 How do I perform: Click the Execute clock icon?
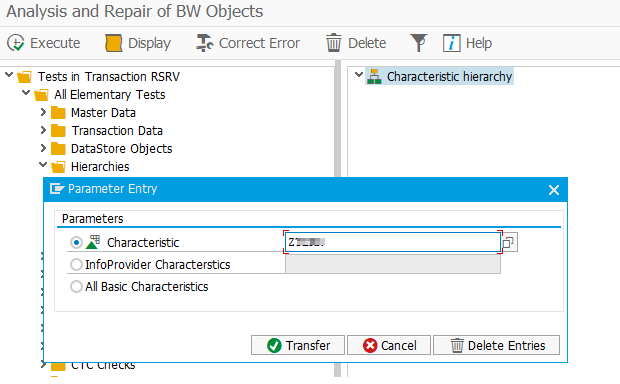pos(16,43)
